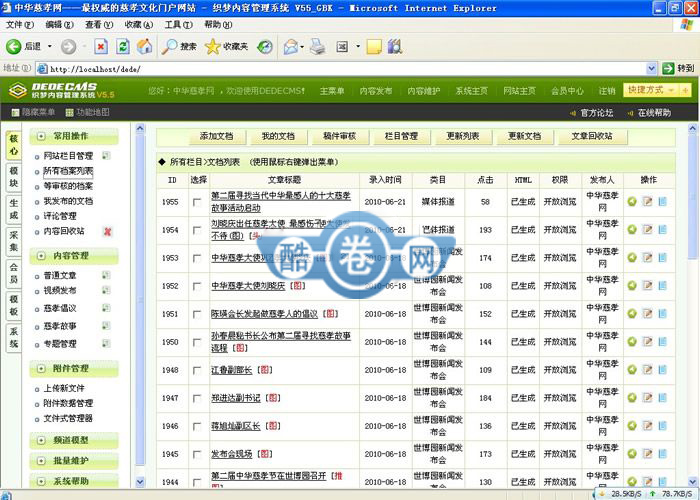
Task: Tick the checkbox for article 1950
Action: point(197,342)
